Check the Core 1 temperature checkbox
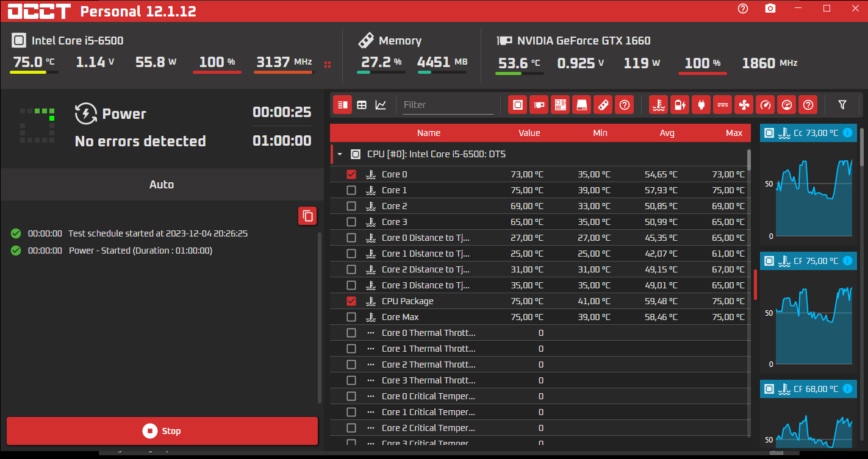The height and width of the screenshot is (459, 868). pos(351,190)
